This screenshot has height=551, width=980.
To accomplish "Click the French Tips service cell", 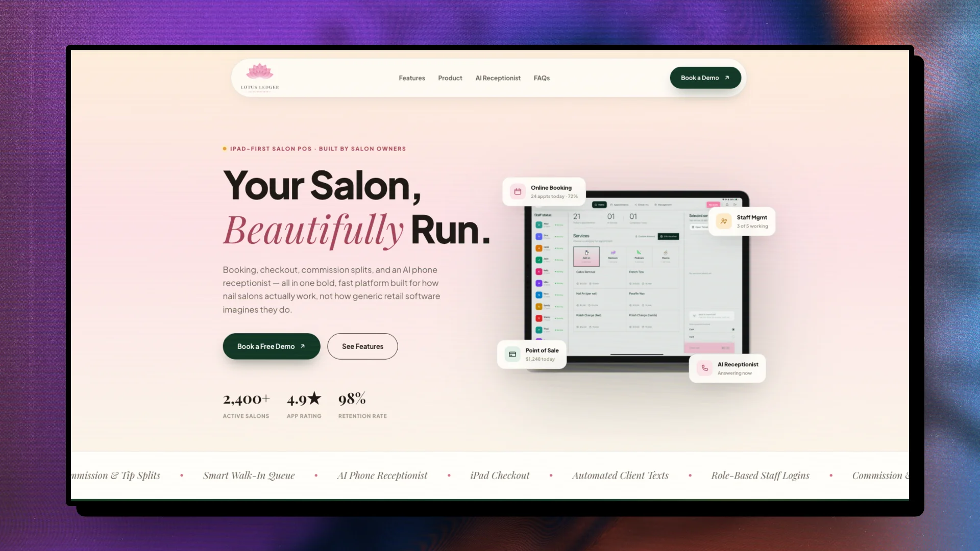I will coord(653,278).
